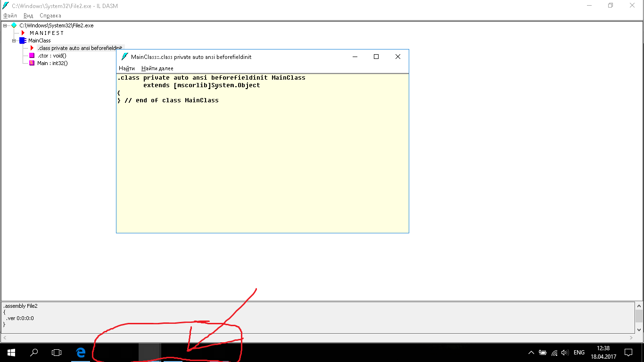Screen dimensions: 644x362
Task: Minimize the IL DASM main window
Action: pyautogui.click(x=590, y=5)
